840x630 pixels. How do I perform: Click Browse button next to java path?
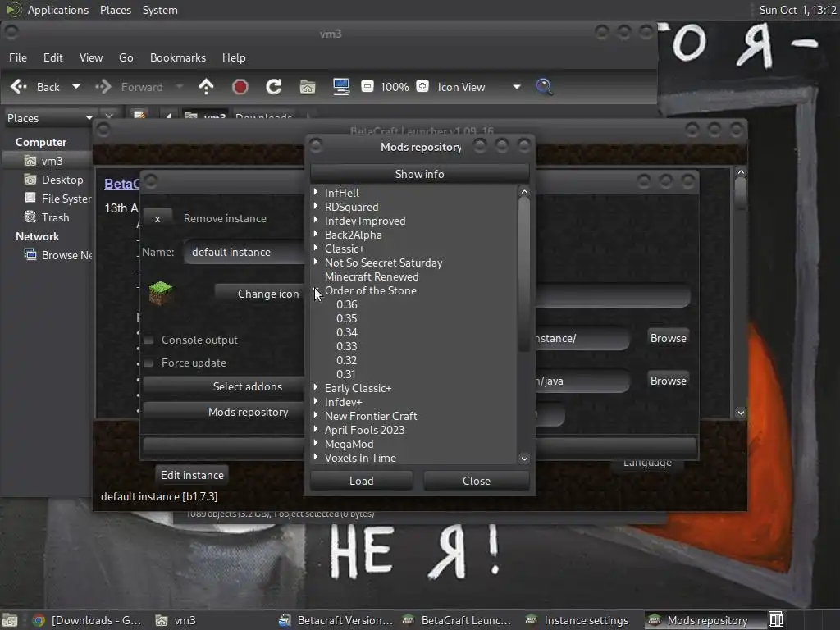[668, 381]
